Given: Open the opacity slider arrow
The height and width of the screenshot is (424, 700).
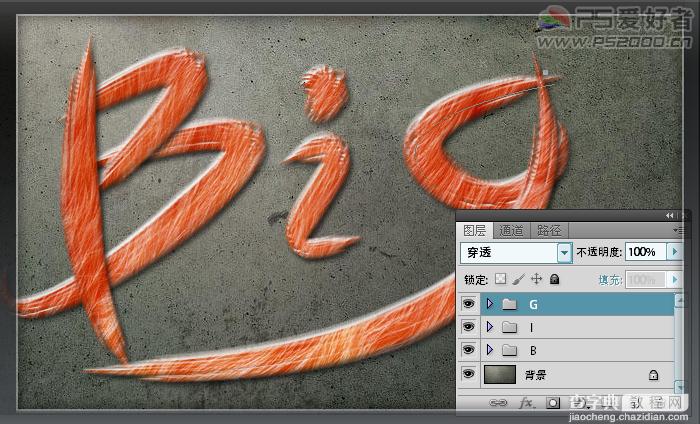Looking at the screenshot, I should 675,252.
